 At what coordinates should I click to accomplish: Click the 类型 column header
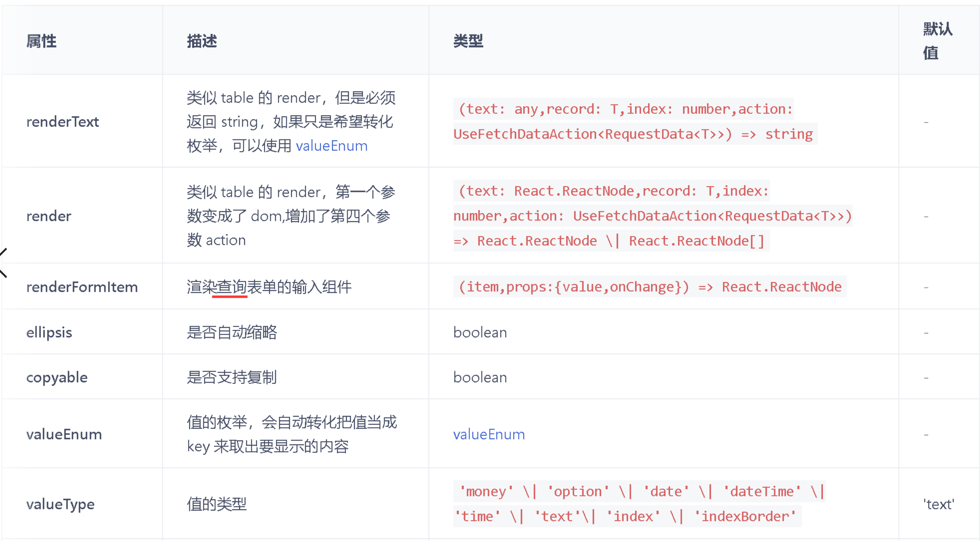[468, 41]
